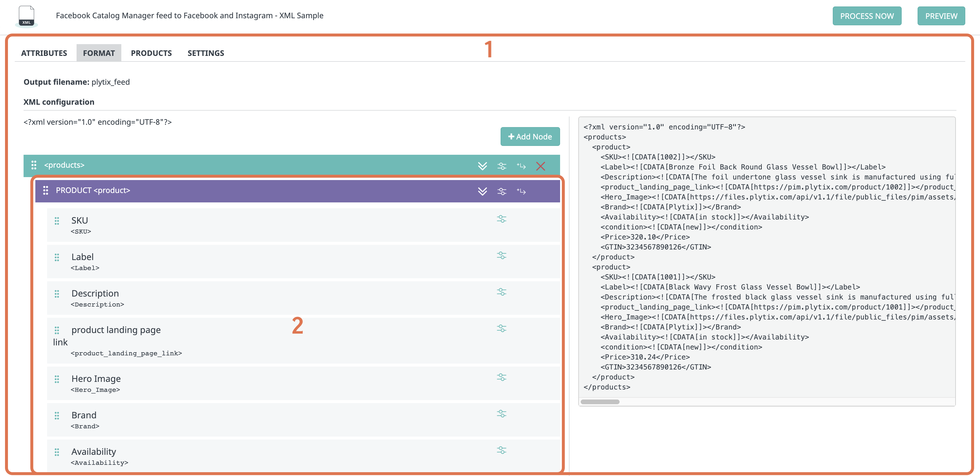Open settings icon for the Label attribute
Screen dimensions: 980x476
(x=502, y=255)
